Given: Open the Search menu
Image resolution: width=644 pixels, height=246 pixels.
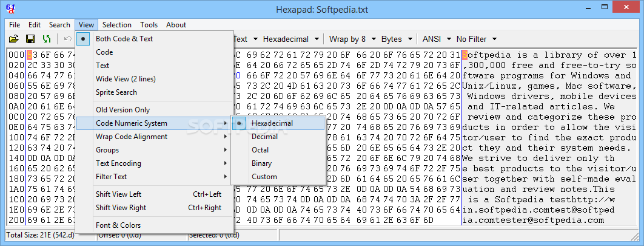Looking at the screenshot, I should [59, 25].
